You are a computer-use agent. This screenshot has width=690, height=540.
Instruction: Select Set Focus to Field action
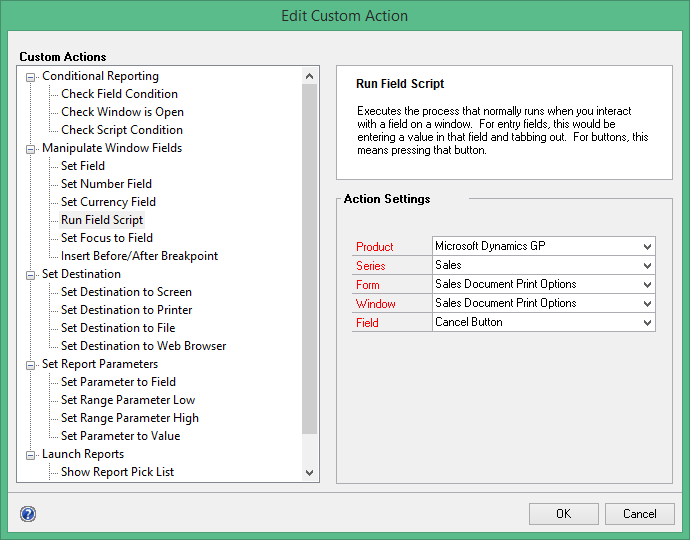[107, 238]
